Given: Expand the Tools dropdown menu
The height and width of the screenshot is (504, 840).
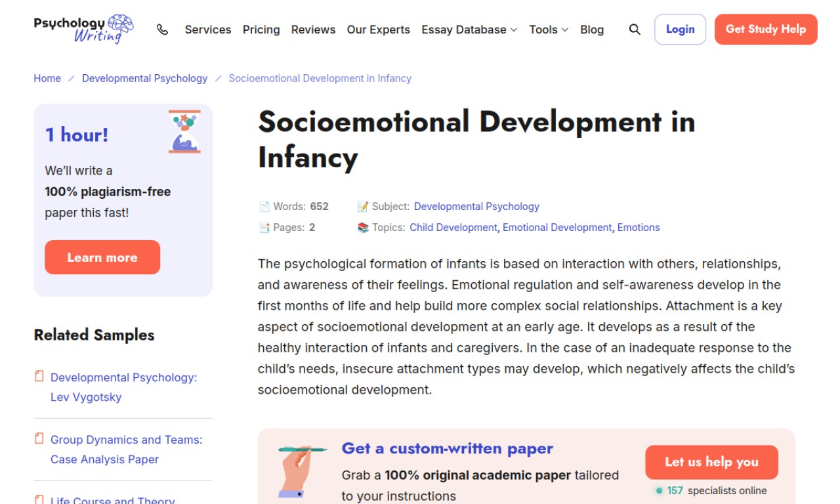Looking at the screenshot, I should (x=549, y=30).
